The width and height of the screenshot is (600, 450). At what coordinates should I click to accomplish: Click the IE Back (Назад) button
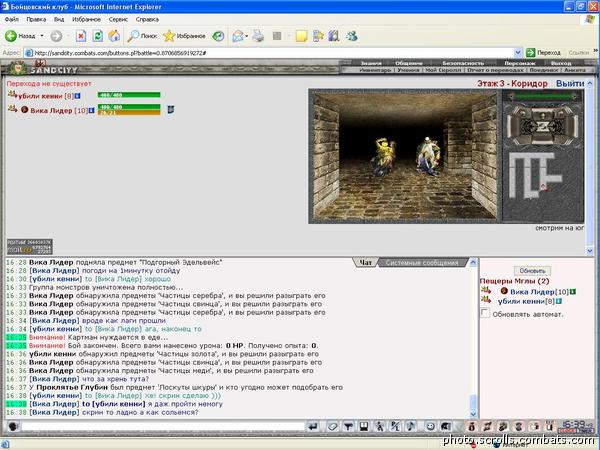click(x=20, y=36)
